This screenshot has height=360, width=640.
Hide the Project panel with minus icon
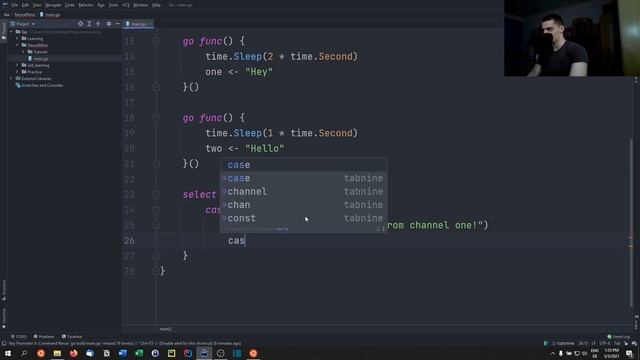(x=118, y=24)
